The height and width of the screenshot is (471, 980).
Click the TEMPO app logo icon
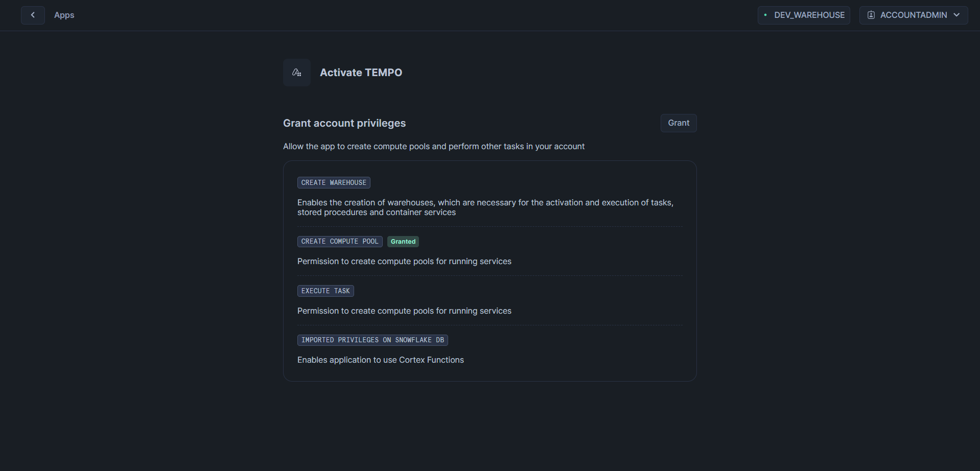(297, 73)
